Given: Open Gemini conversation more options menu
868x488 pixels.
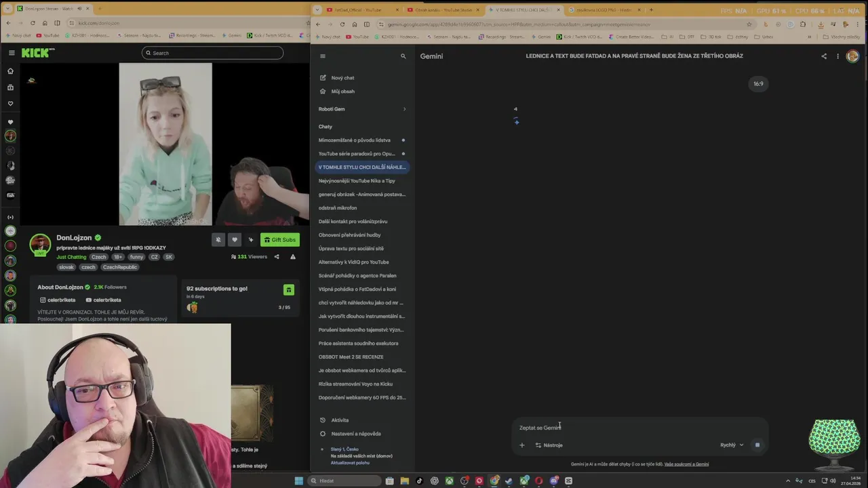Looking at the screenshot, I should pos(837,56).
